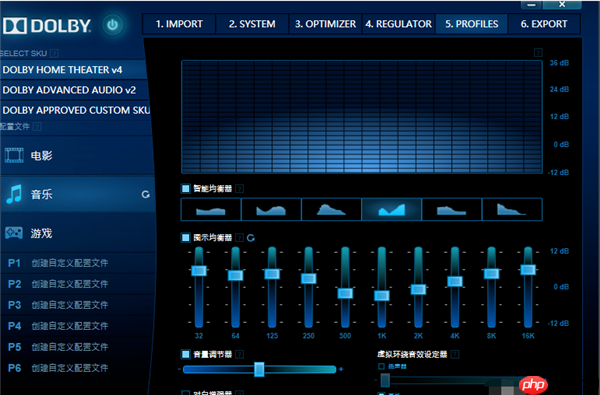Create custom profile P1
Screen dimensions: 600x395
[x=78, y=263]
